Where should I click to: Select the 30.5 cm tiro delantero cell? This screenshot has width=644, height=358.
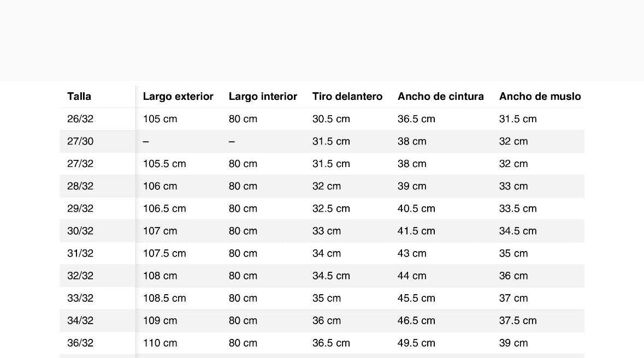click(x=331, y=119)
